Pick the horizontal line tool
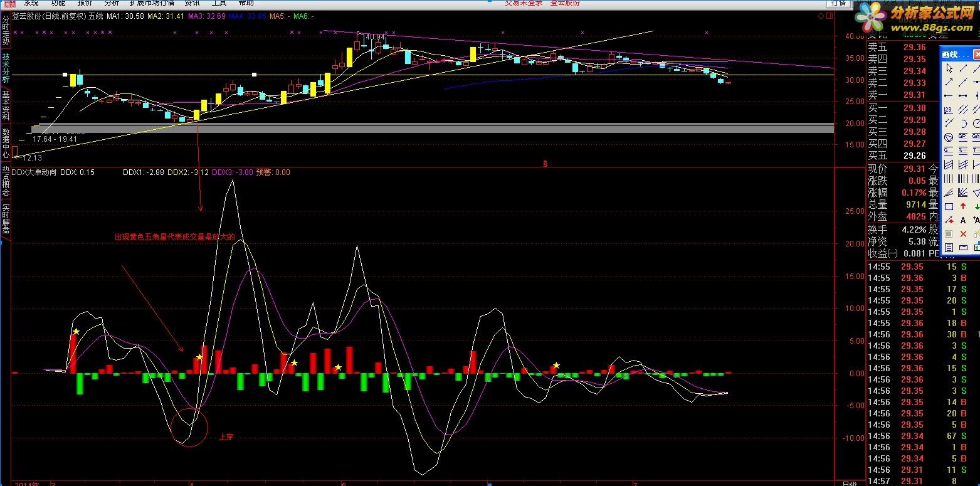The height and width of the screenshot is (486, 980). click(x=949, y=95)
